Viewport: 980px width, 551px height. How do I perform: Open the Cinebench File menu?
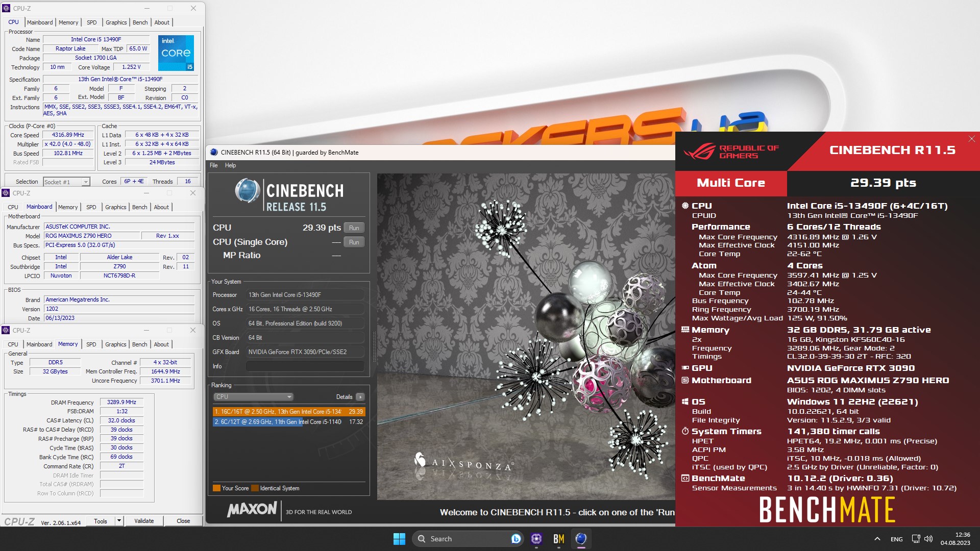pyautogui.click(x=213, y=165)
